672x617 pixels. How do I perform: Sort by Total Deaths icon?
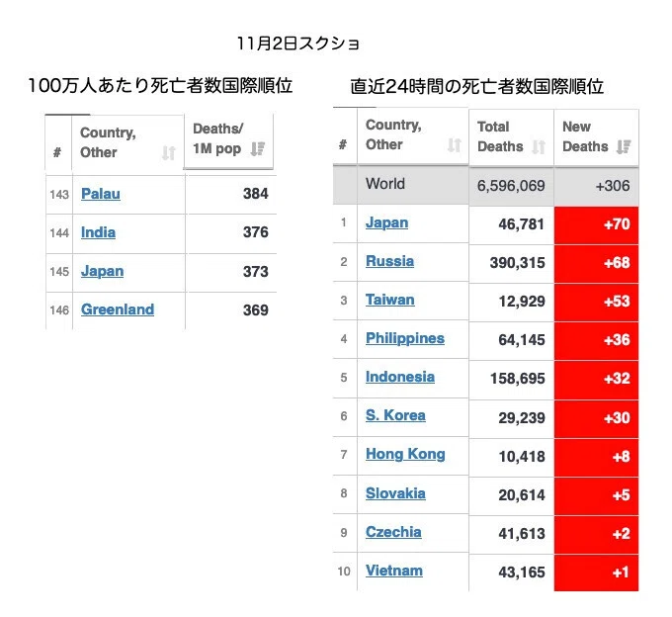pos(539,147)
